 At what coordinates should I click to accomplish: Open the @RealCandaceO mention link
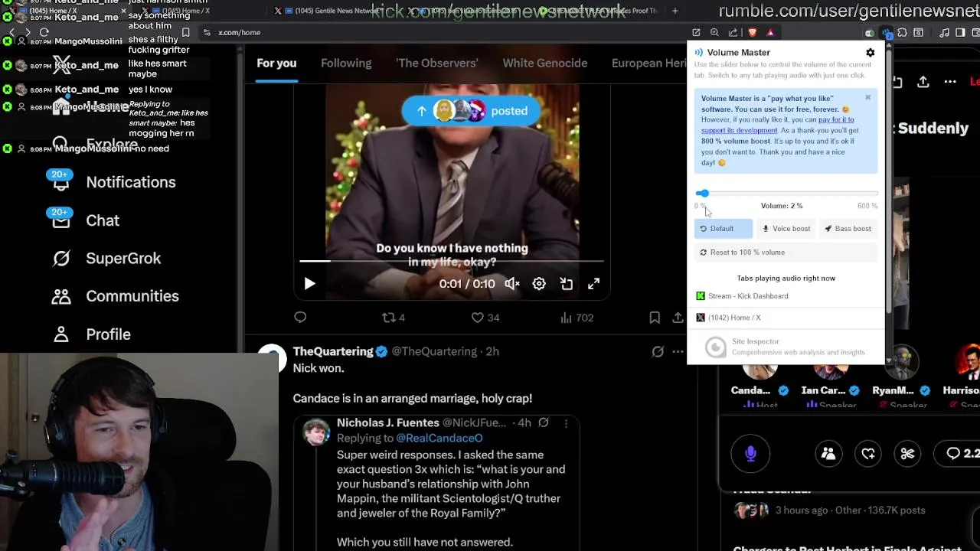[x=439, y=439]
